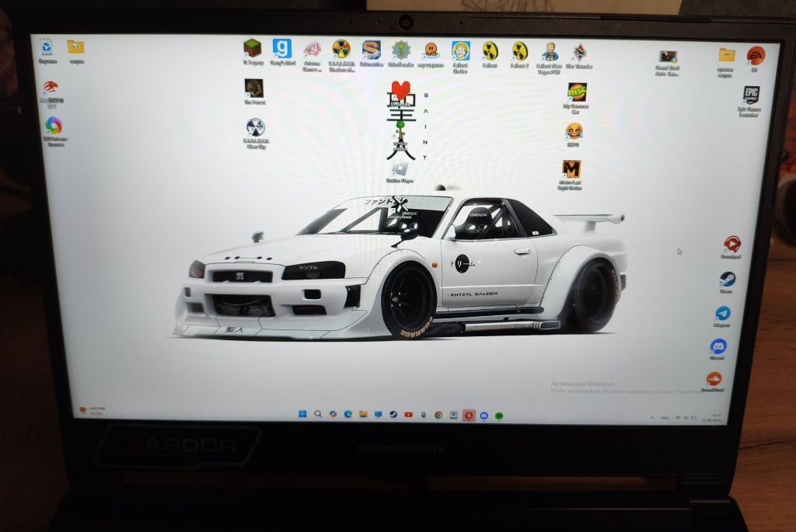Launch Fallout New Vegas Vault Boy shortcut
This screenshot has height=532, width=796.
(550, 57)
